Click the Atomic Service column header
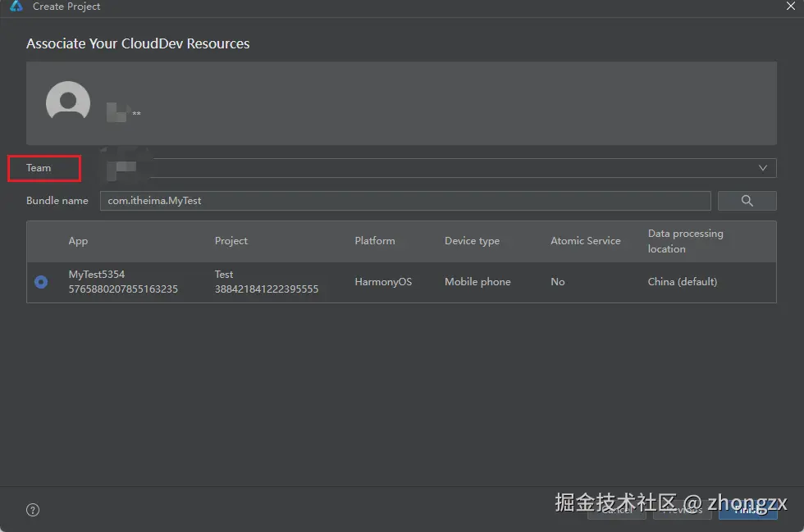The height and width of the screenshot is (532, 804). [x=586, y=241]
